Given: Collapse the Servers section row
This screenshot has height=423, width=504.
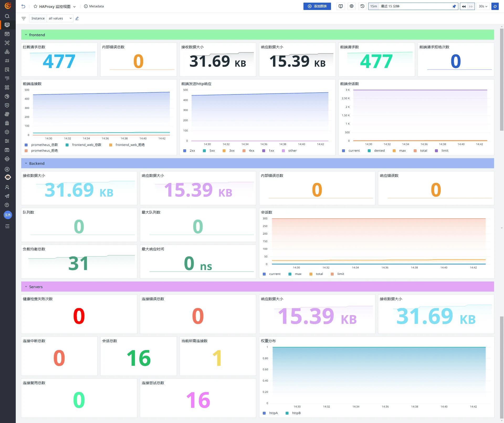Looking at the screenshot, I should click(x=26, y=287).
